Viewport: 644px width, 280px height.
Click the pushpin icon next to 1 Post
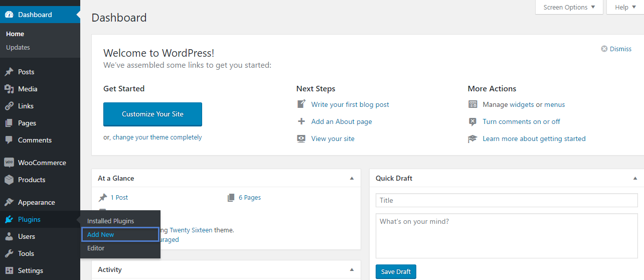pyautogui.click(x=103, y=197)
